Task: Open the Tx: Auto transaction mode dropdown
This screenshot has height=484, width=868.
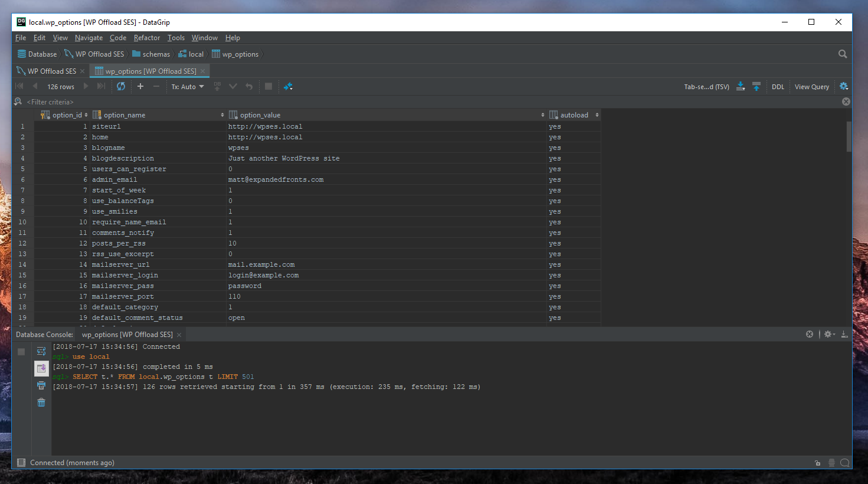Action: tap(188, 87)
